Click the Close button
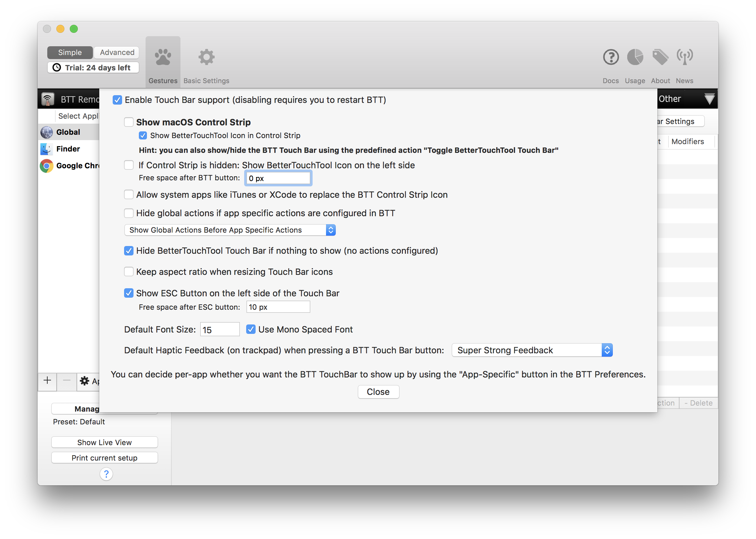 [x=378, y=392]
